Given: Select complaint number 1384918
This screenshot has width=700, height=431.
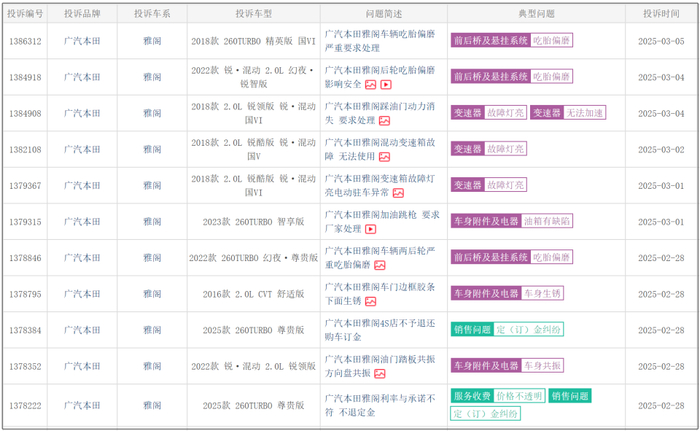Looking at the screenshot, I should (x=25, y=77).
